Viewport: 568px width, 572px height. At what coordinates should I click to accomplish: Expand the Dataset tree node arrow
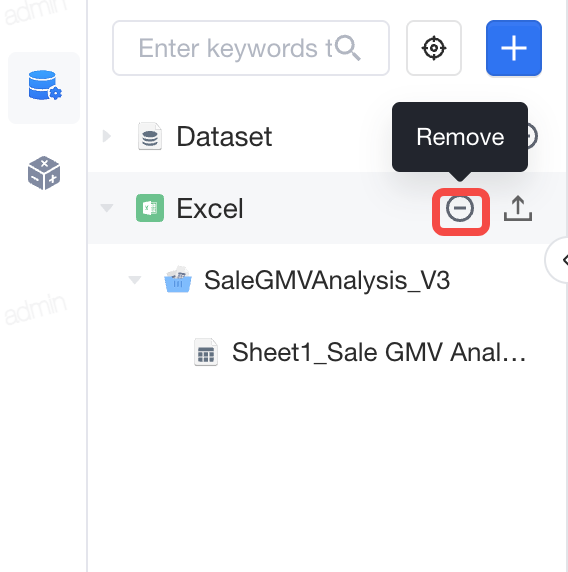tap(107, 136)
